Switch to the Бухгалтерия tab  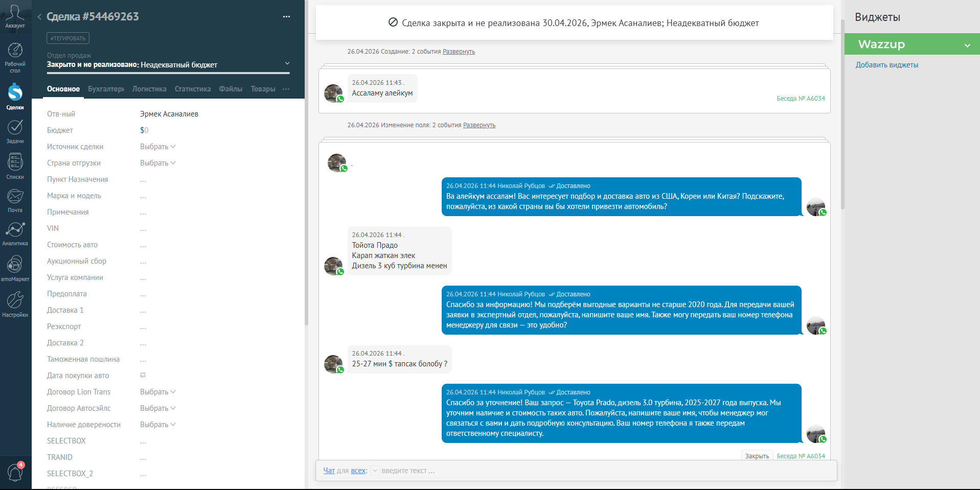point(106,89)
